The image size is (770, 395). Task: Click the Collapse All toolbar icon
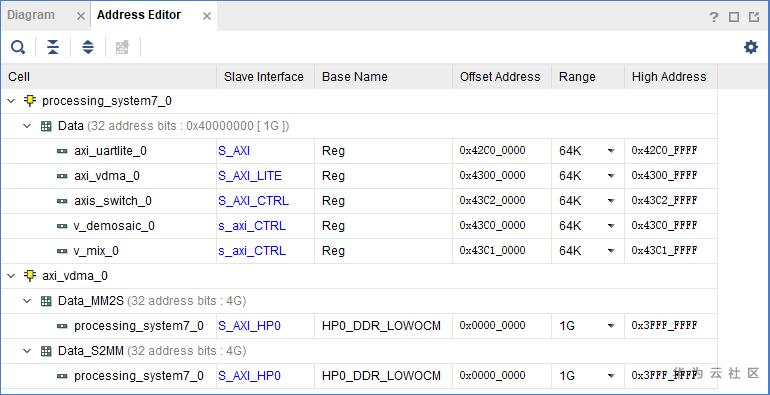coord(53,47)
